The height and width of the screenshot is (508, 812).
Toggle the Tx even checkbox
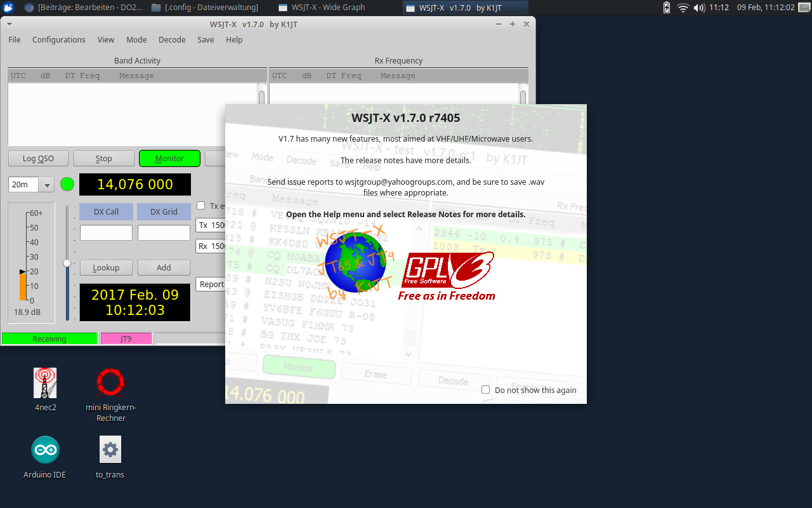click(x=201, y=206)
